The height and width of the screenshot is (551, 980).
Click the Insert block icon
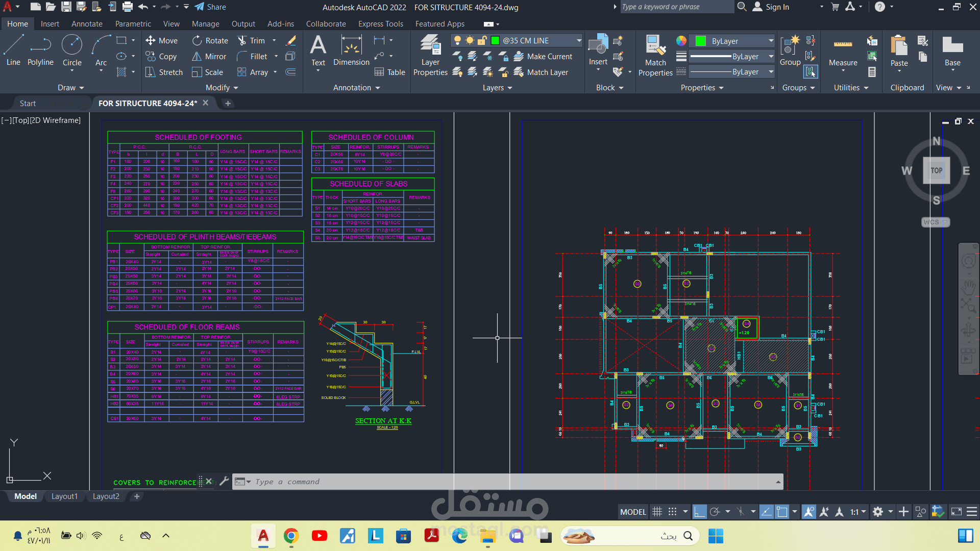coord(598,45)
